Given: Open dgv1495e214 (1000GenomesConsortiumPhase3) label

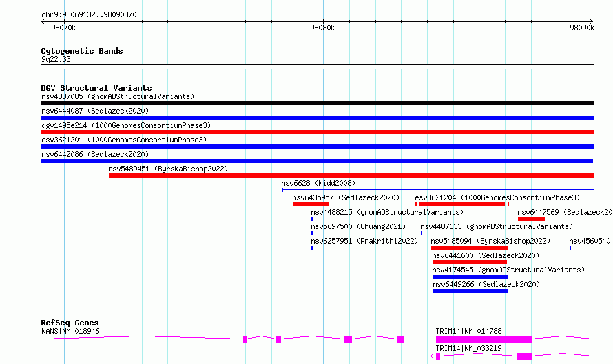Looking at the screenshot, I should (126, 125).
